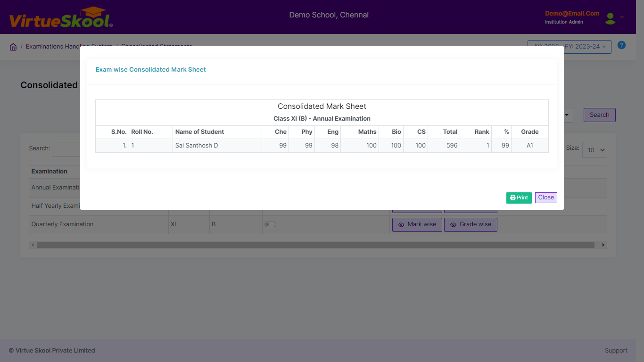Screen dimensions: 644x362
Task: Click the eye icon on Grade wise
Action: point(453,225)
